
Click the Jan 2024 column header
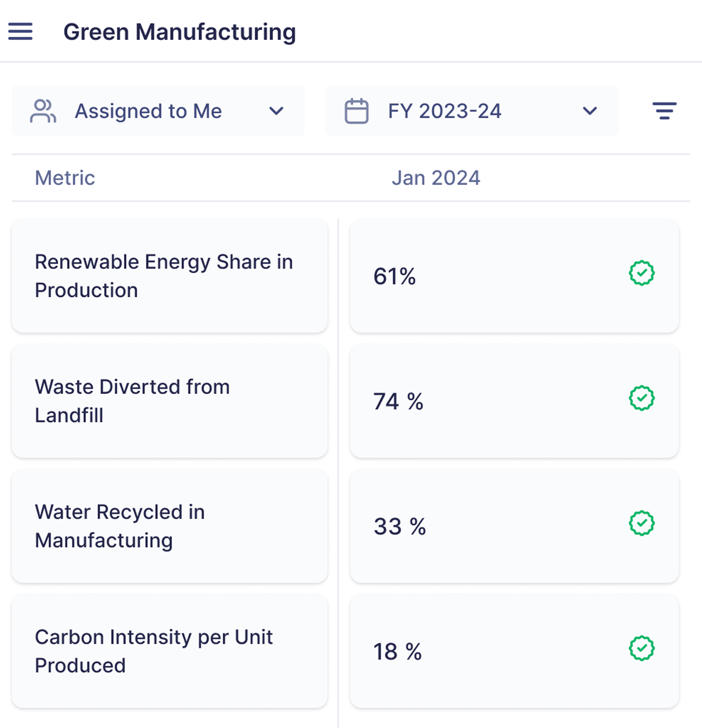pyautogui.click(x=436, y=178)
